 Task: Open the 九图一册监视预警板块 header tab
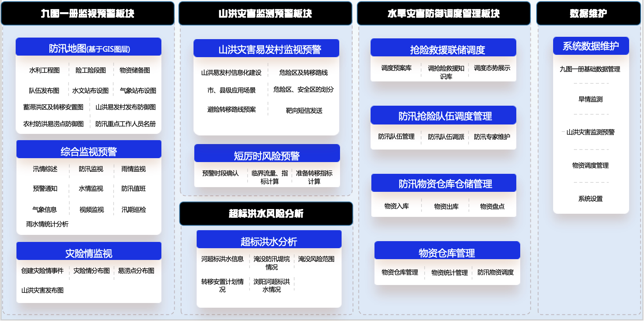pos(88,14)
